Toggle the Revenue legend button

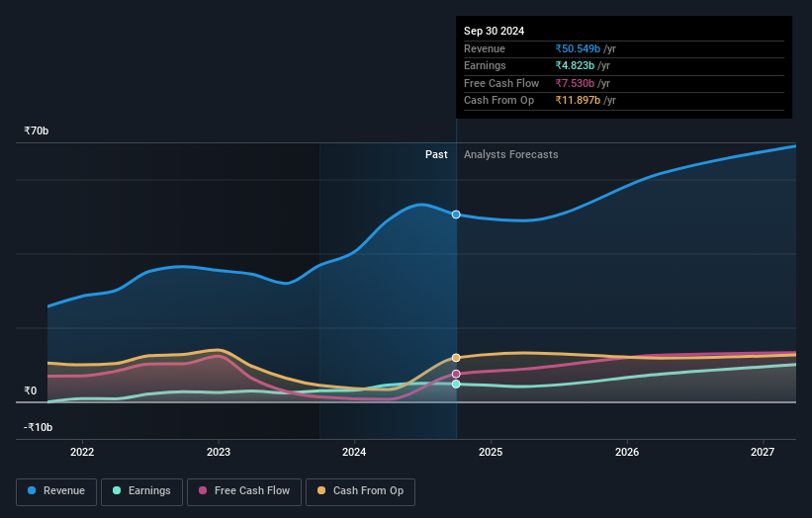[x=56, y=491]
